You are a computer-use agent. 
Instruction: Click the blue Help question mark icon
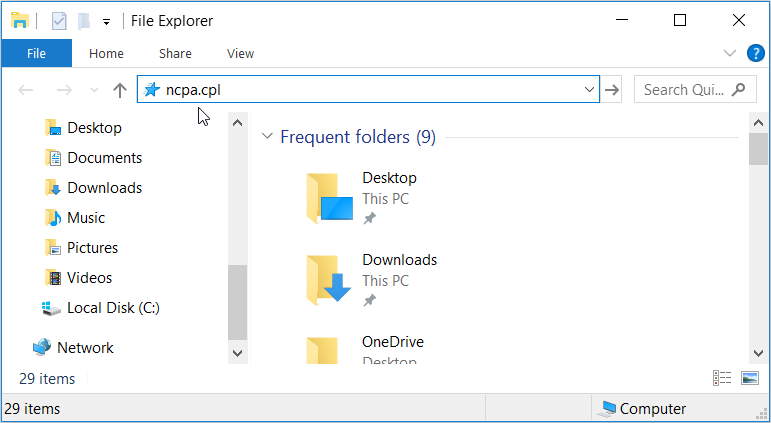[x=755, y=53]
